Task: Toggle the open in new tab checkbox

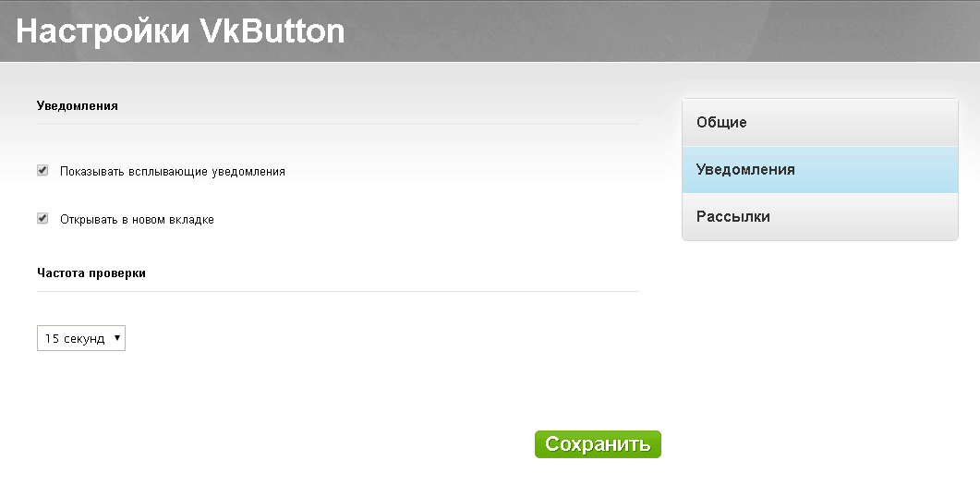Action: (42, 219)
